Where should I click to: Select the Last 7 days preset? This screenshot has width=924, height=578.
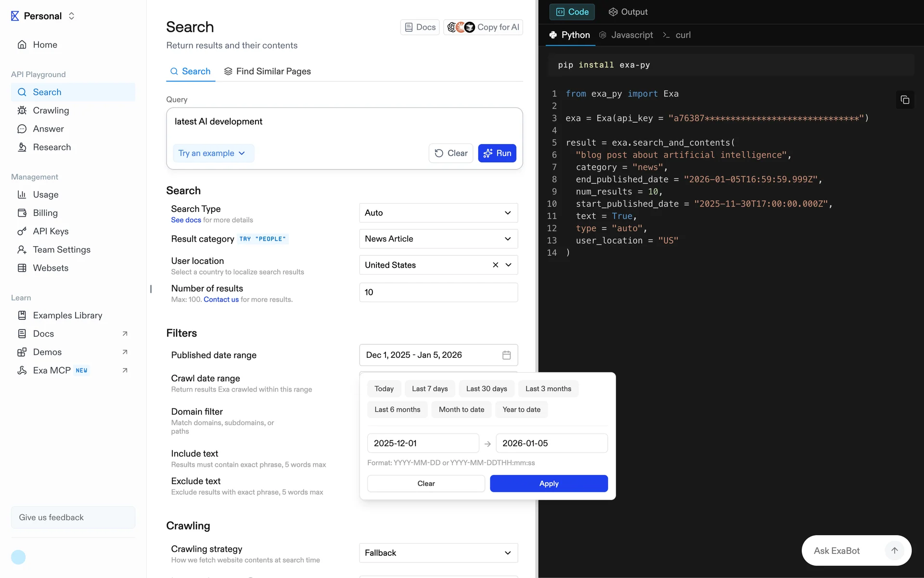(430, 389)
